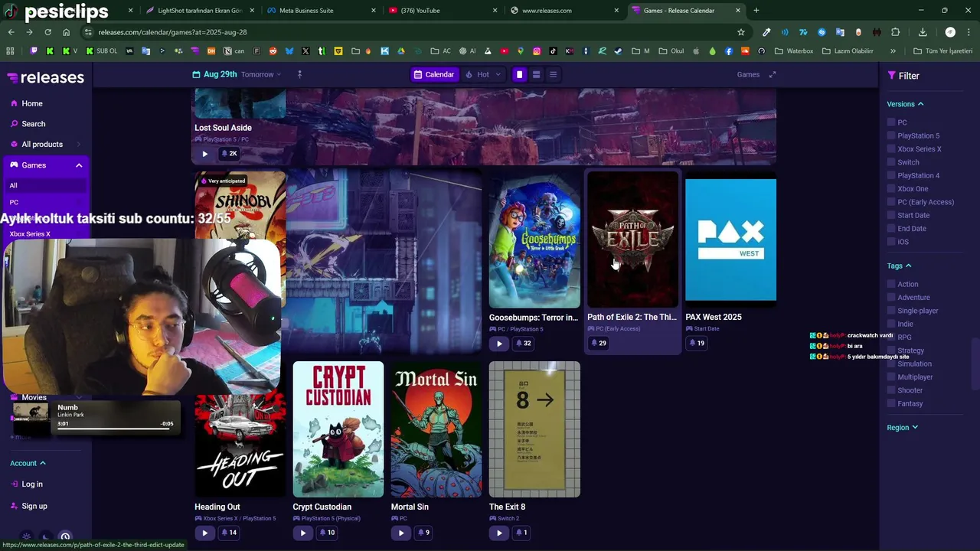Check the Switch version filter
This screenshot has width=980, height=551.
tap(891, 162)
